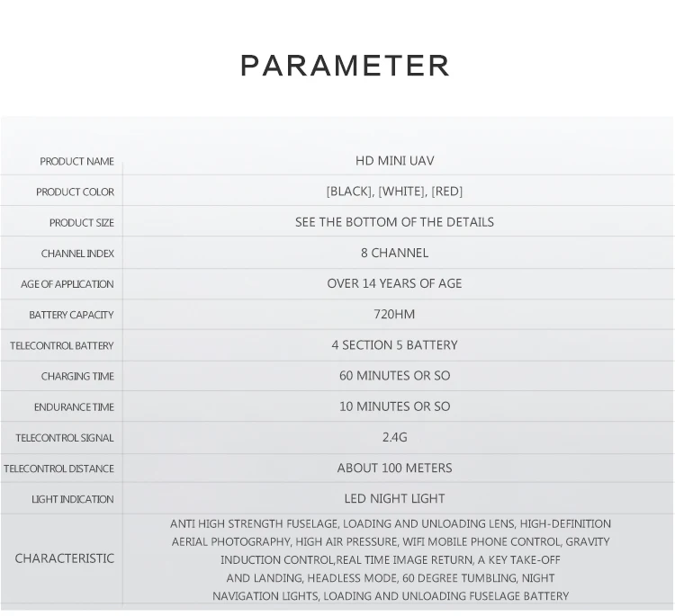Select the BATTERY CAPACITY label
Screen dimensions: 675x616
[71, 315]
